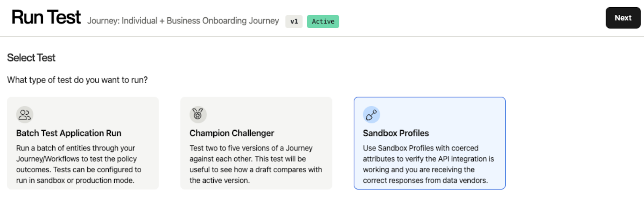Image resolution: width=644 pixels, height=204 pixels.
Task: Pick the Sandbox Profiles title
Action: coord(396,133)
